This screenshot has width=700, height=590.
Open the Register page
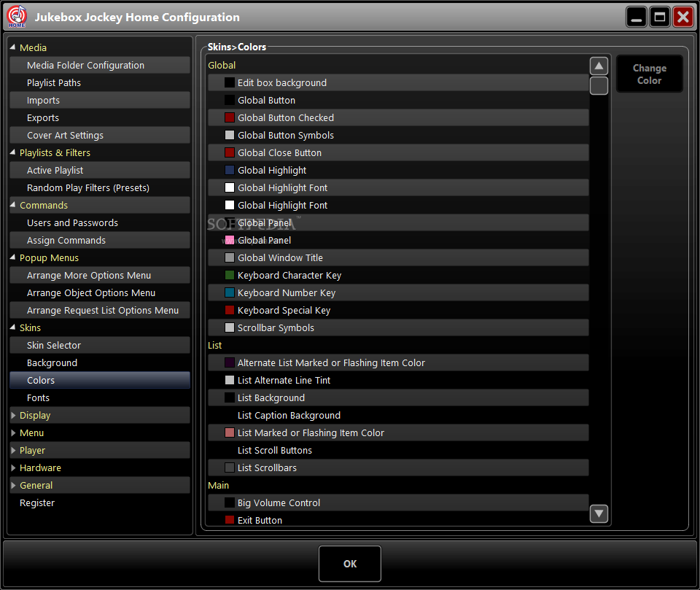coord(37,502)
